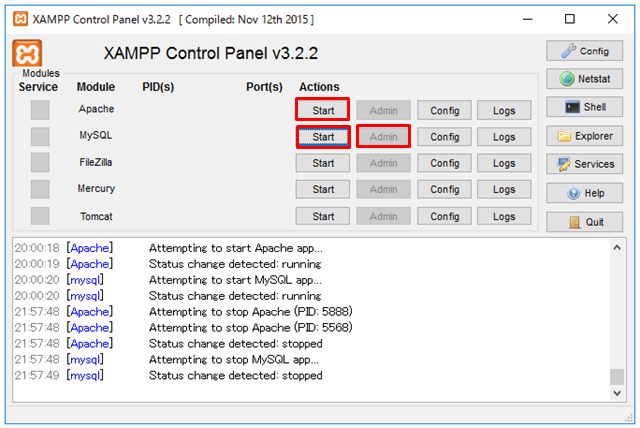Click the Mercury module name label
Viewport: 640px width, 428px height.
[x=96, y=188]
